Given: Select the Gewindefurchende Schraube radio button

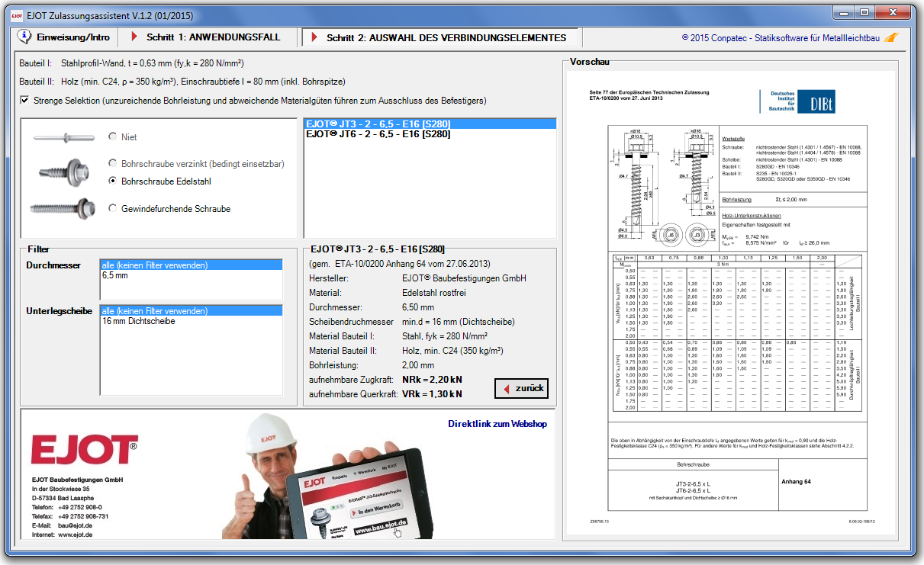Looking at the screenshot, I should point(113,208).
